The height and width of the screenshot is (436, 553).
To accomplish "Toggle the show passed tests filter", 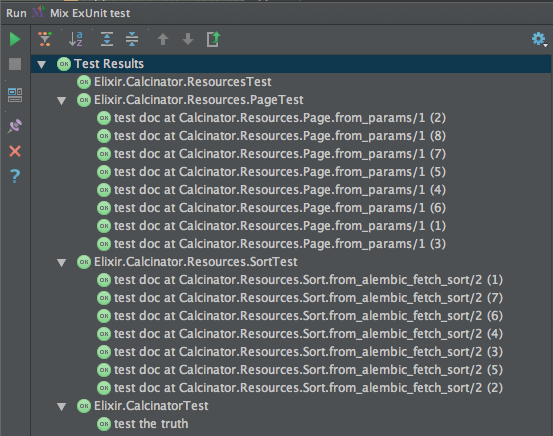I will pos(45,39).
